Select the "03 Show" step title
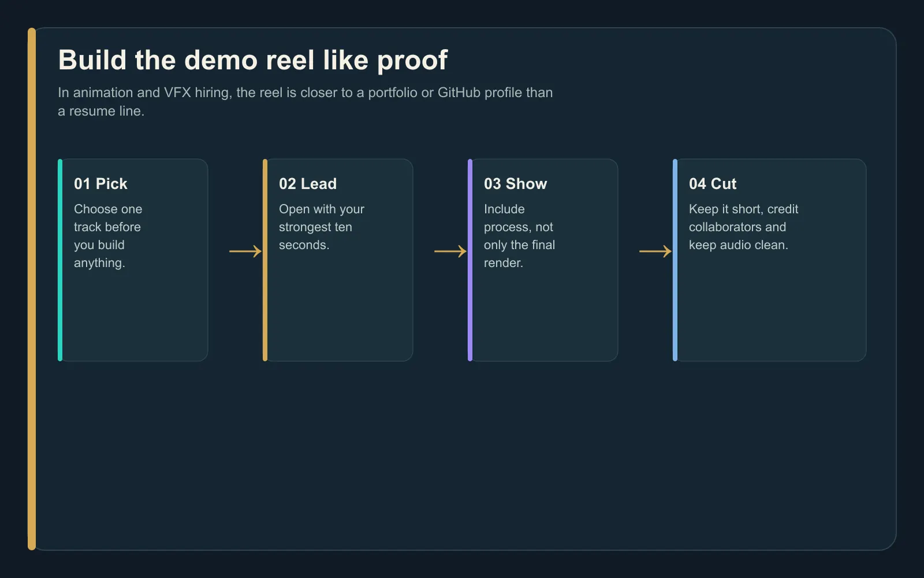Viewport: 924px width, 578px height. coord(516,184)
